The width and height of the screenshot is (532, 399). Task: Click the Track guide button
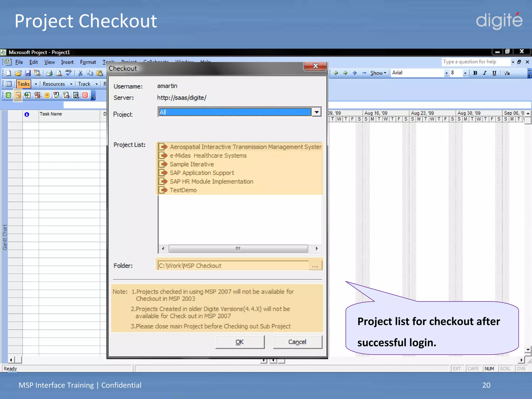coord(84,84)
